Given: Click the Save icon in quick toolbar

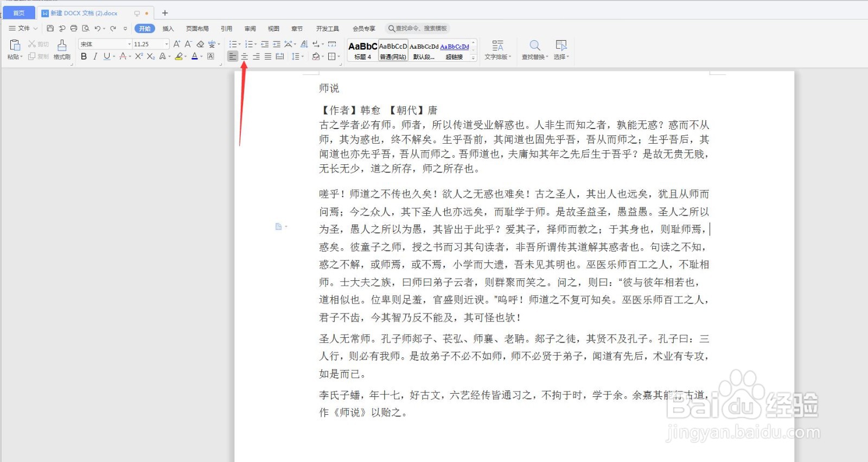Looking at the screenshot, I should (50, 28).
